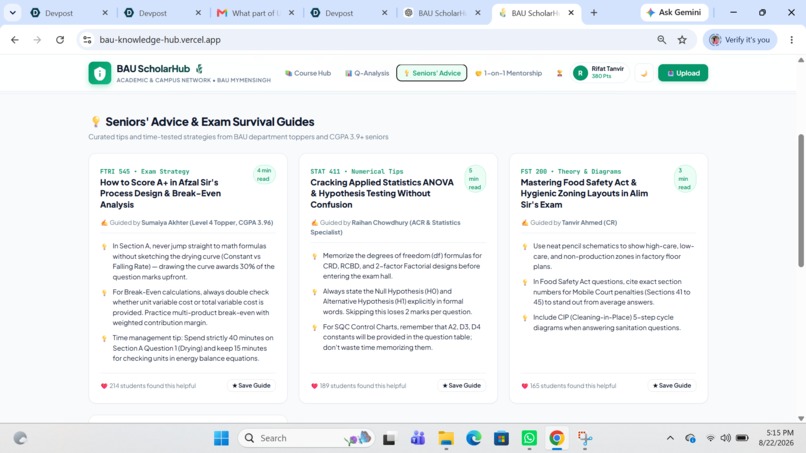Open File Explorer from taskbar
The height and width of the screenshot is (453, 806).
446,438
